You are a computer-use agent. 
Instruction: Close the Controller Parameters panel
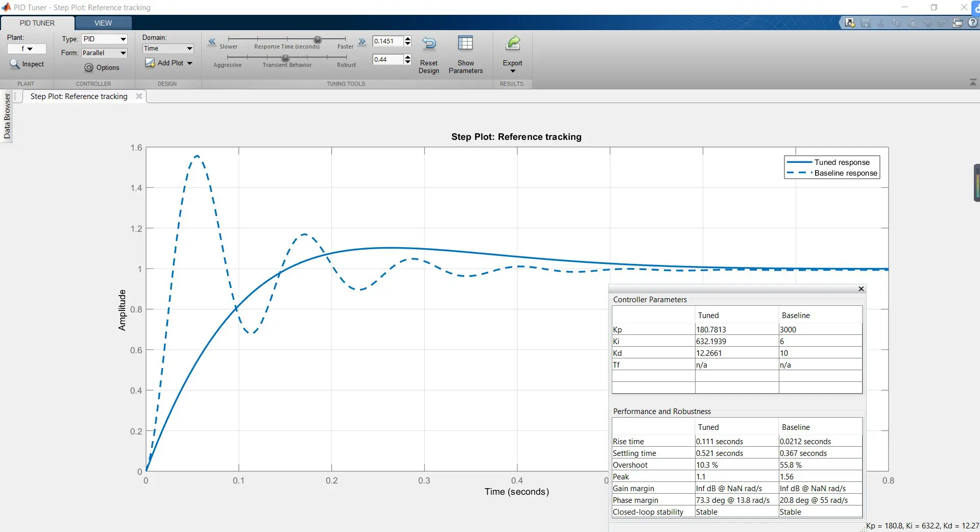[861, 289]
